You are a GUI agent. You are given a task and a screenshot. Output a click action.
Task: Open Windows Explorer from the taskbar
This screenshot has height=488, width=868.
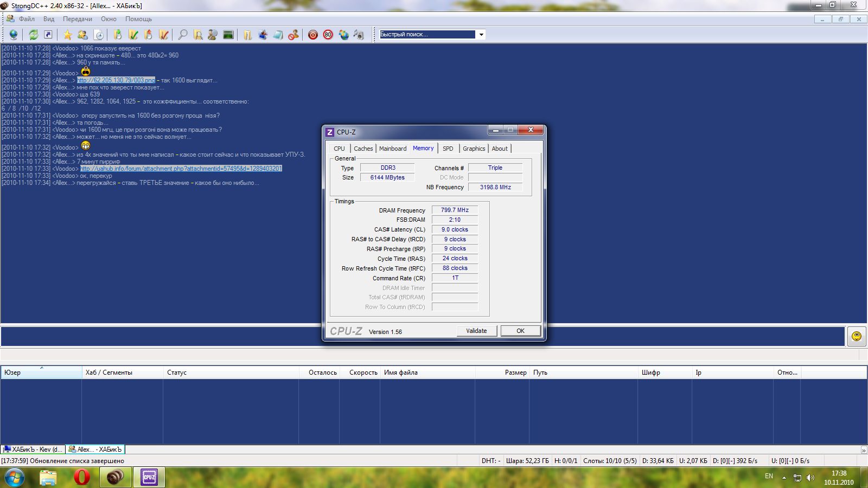[48, 478]
